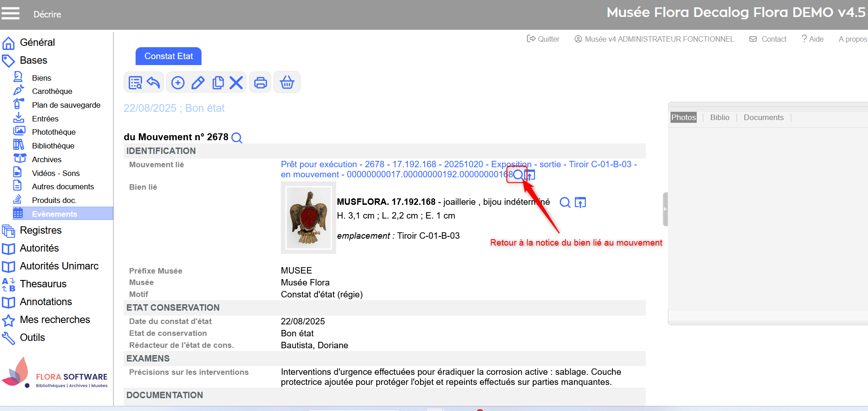The image size is (868, 411).
Task: Switch to the Biblio tab
Action: (x=720, y=117)
